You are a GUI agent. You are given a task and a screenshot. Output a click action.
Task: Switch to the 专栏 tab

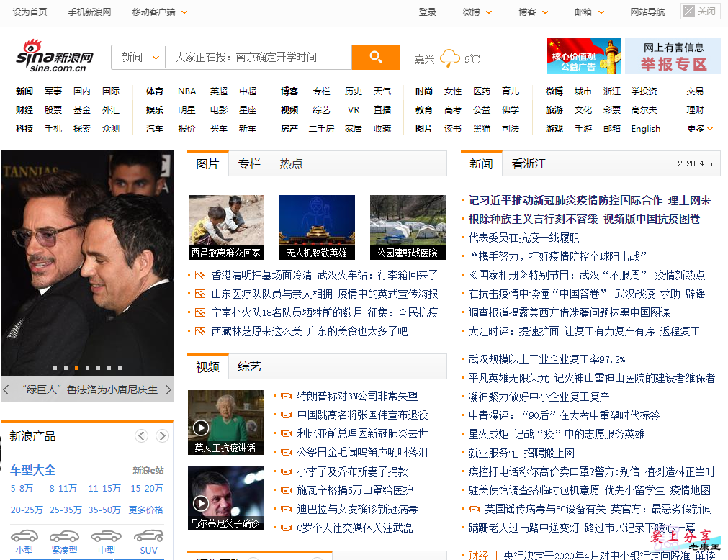click(249, 164)
